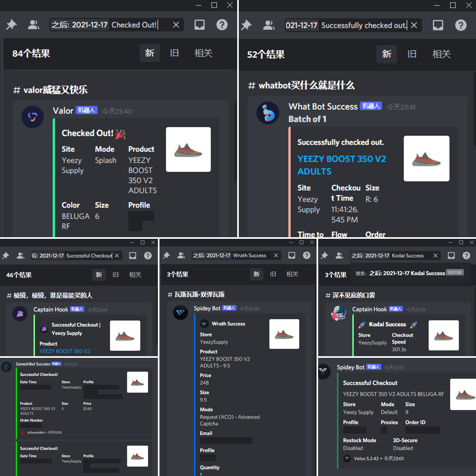Open shoe thumbnail in Kodai Success embed
The width and height of the screenshot is (476, 476).
(443, 335)
